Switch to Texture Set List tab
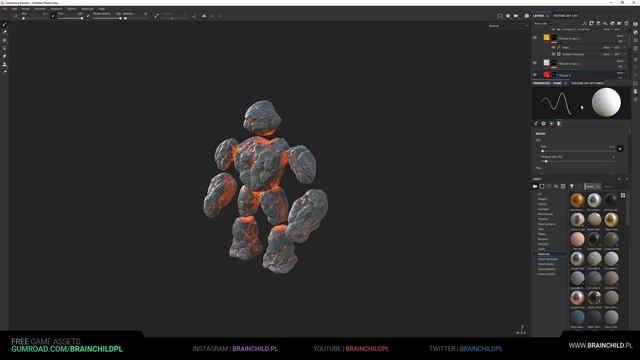Image resolution: width=640 pixels, height=360 pixels. coord(566,16)
